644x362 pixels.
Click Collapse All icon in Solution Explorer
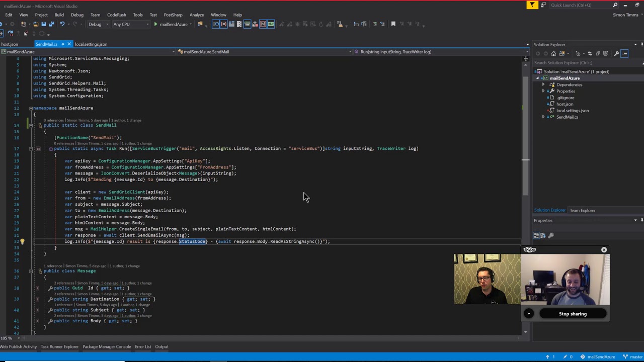tap(598, 54)
